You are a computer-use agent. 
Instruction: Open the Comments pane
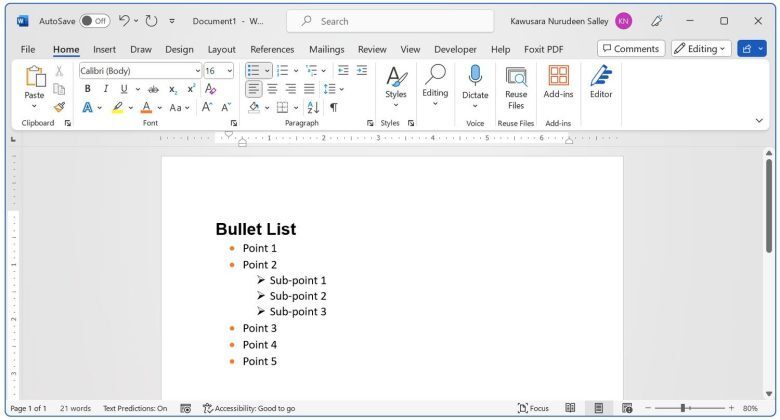point(631,48)
